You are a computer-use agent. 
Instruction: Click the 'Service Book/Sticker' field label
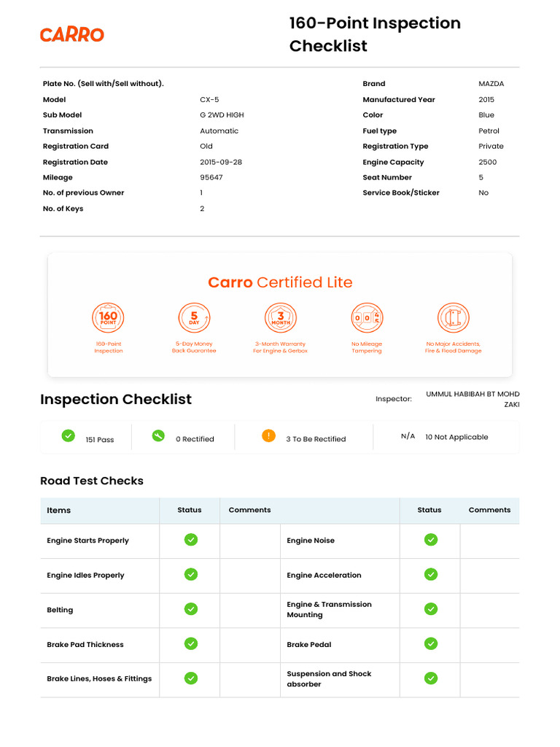point(401,193)
